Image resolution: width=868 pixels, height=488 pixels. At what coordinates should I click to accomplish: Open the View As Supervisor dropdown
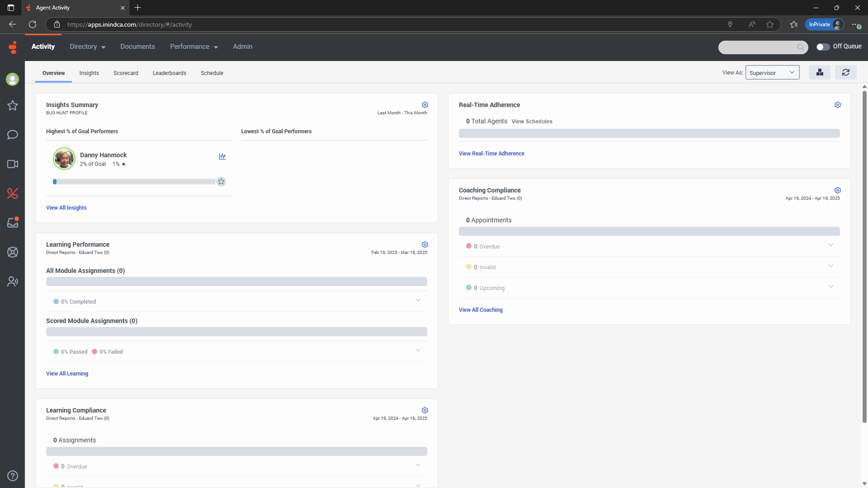772,73
